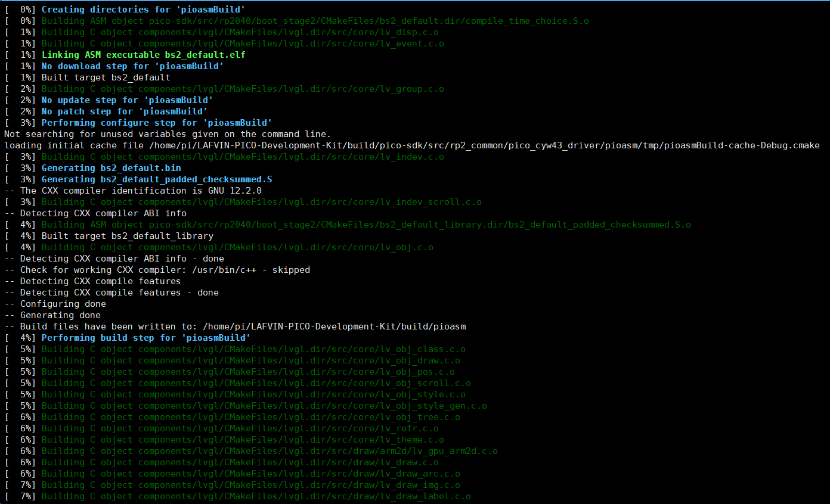Screen dimensions: 830x504
Task: Select the lv_draw_label.c.o build line
Action: coord(237,496)
